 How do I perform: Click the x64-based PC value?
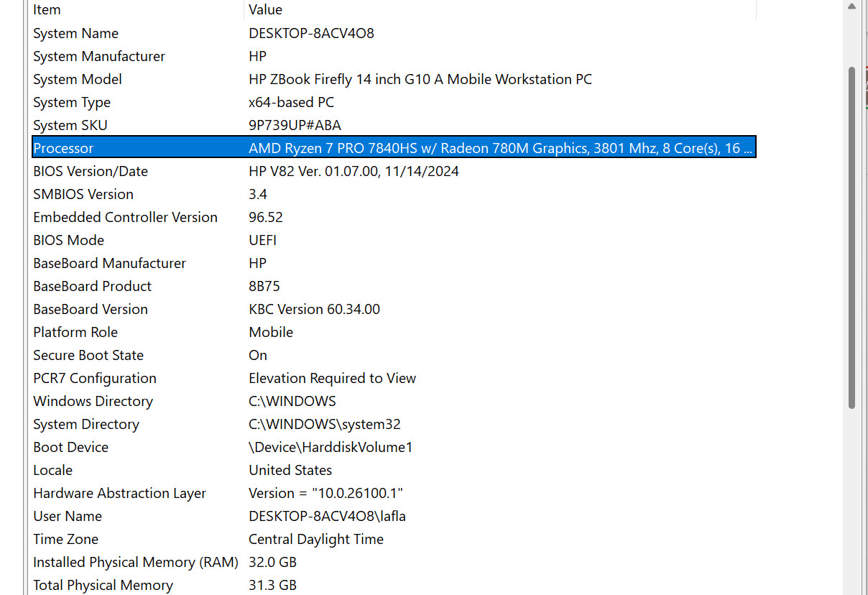click(x=291, y=102)
